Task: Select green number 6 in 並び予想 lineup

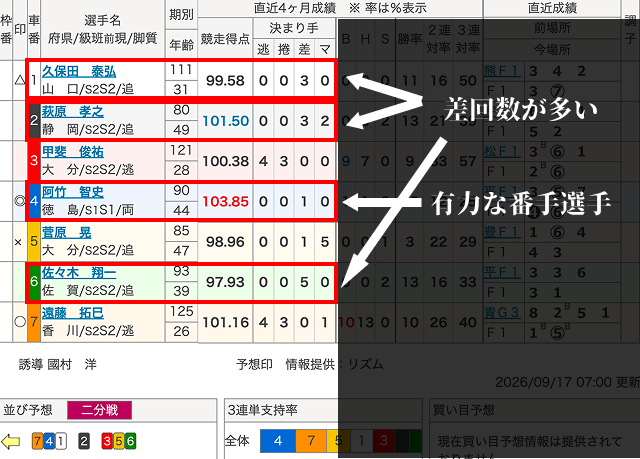Action: pyautogui.click(x=131, y=441)
